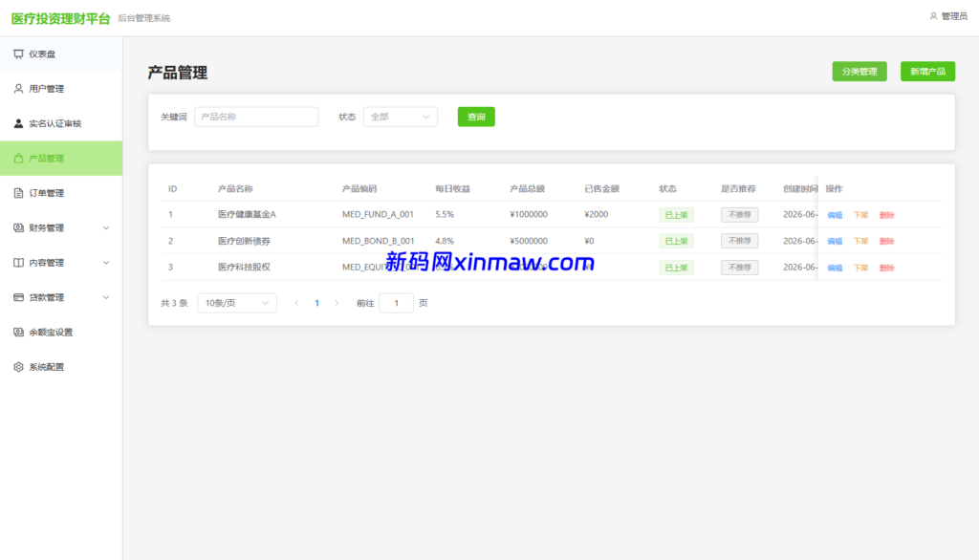Image resolution: width=979 pixels, height=560 pixels.
Task: Toggle 不推荐 button for 医疗健康基金A
Action: (739, 215)
